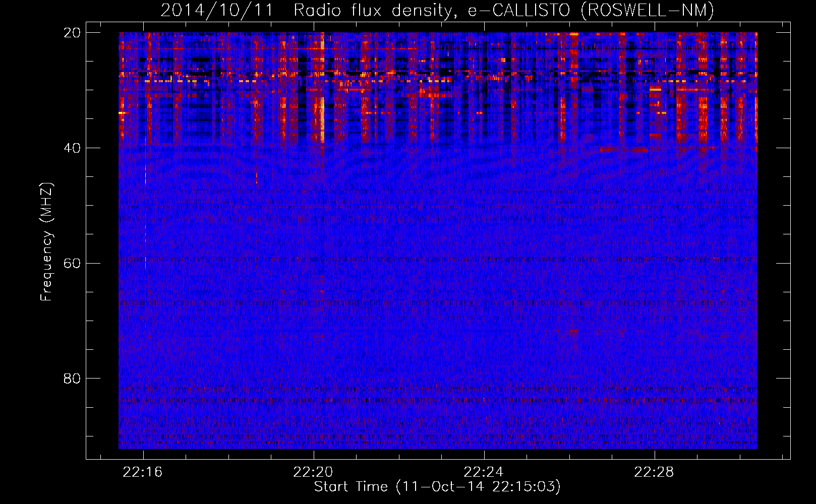Click the frequency tick label '80'
The image size is (816, 504).
(x=72, y=379)
